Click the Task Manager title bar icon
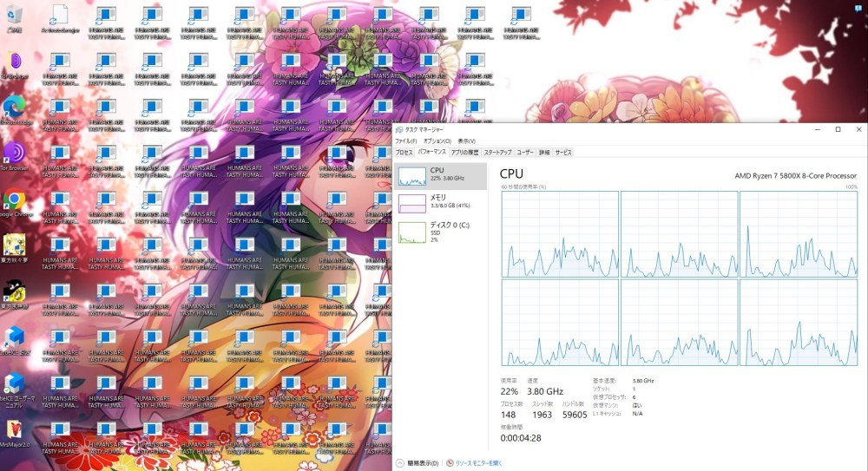Screen dimensions: 868x471 (x=399, y=129)
